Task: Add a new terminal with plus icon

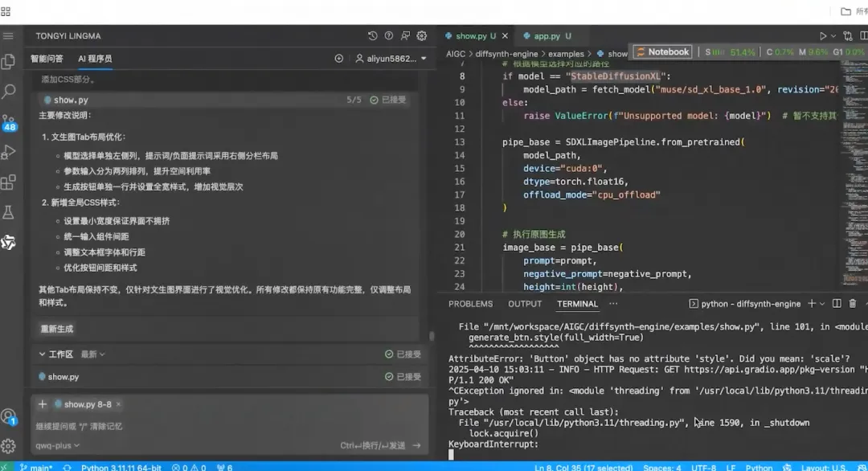Action: tap(812, 303)
